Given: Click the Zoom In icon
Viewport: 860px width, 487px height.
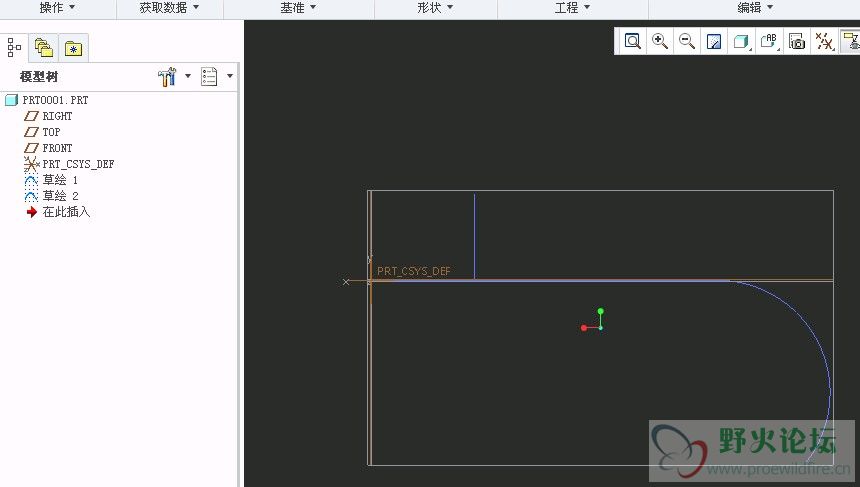Looking at the screenshot, I should pyautogui.click(x=660, y=41).
